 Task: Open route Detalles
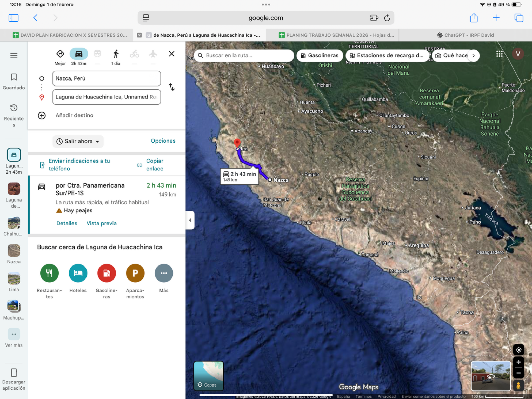pos(67,223)
